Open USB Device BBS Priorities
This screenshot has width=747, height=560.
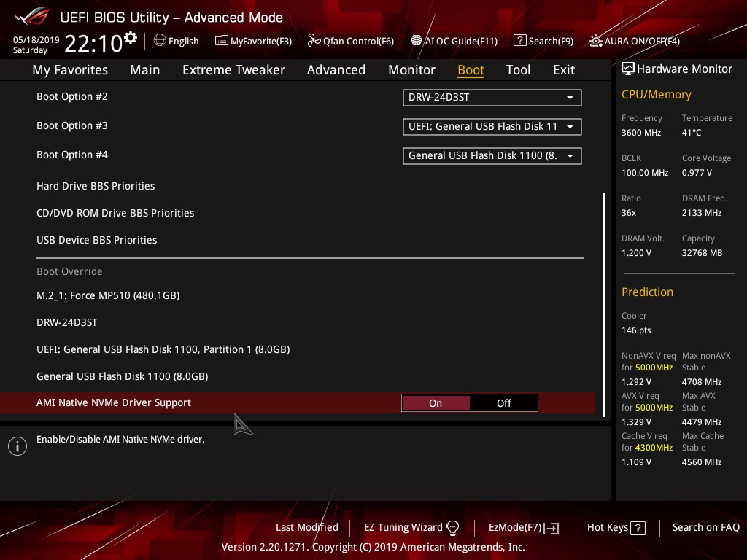(97, 240)
